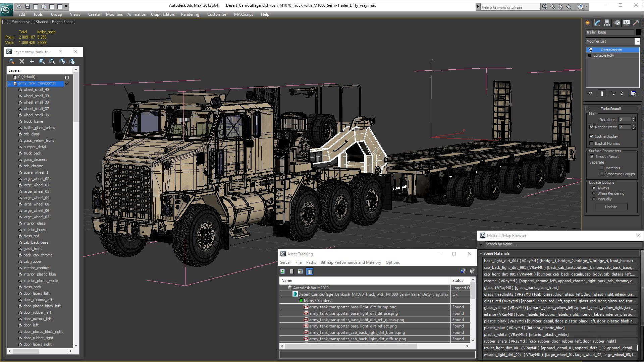Open Bitmap Performance and Memory menu
Viewport: 644px width, 362px height.
(x=351, y=262)
